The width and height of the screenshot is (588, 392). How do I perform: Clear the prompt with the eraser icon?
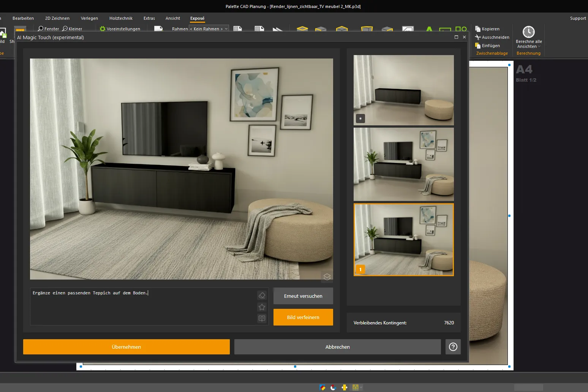click(262, 296)
